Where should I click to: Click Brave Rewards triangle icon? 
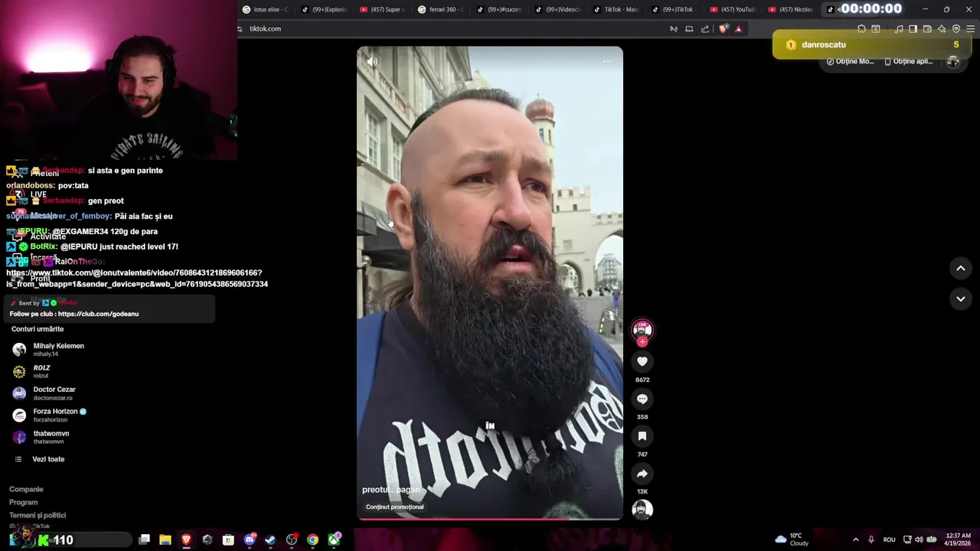click(x=739, y=29)
